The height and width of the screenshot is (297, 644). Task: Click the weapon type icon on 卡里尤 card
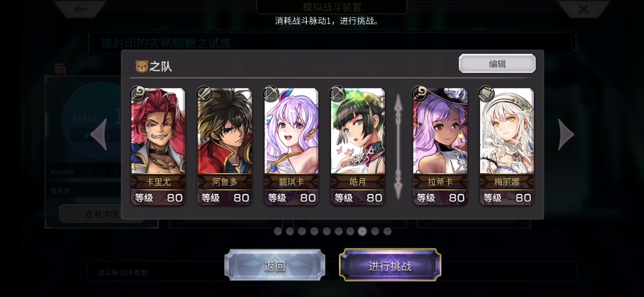pyautogui.click(x=138, y=94)
